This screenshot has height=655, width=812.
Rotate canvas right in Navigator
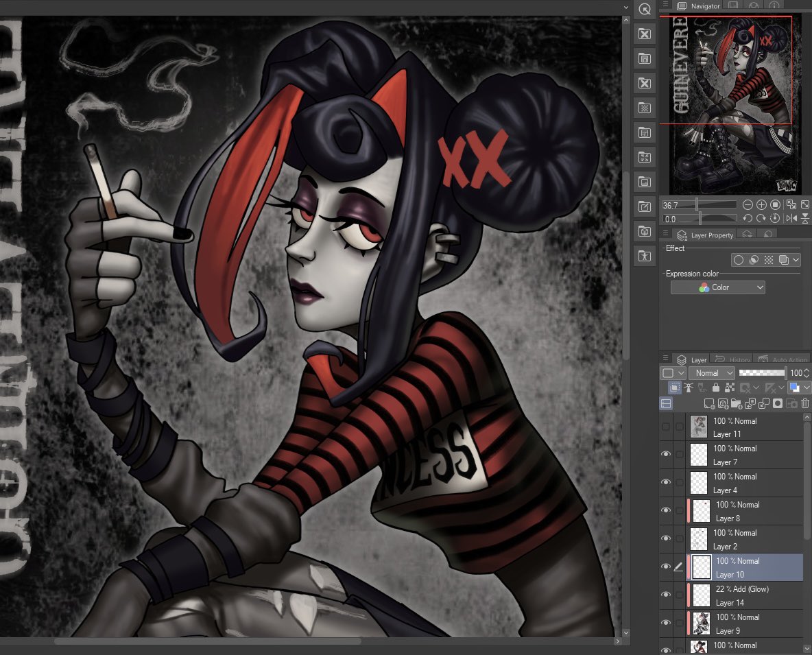click(x=761, y=218)
